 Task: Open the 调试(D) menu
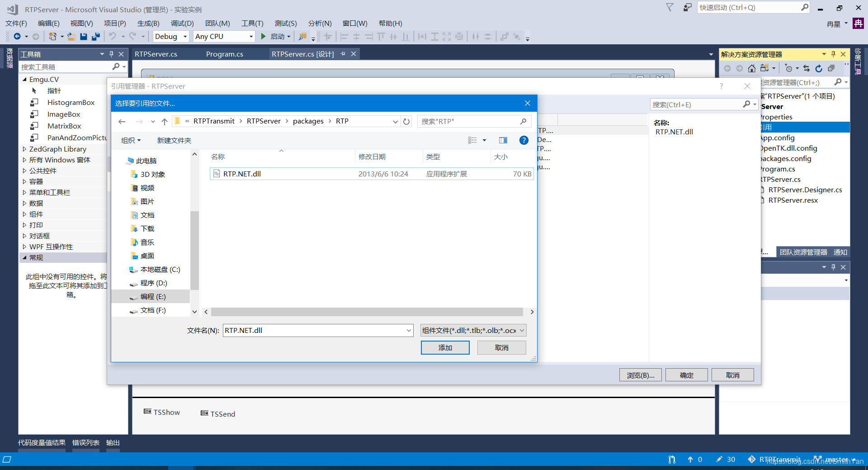click(x=182, y=23)
